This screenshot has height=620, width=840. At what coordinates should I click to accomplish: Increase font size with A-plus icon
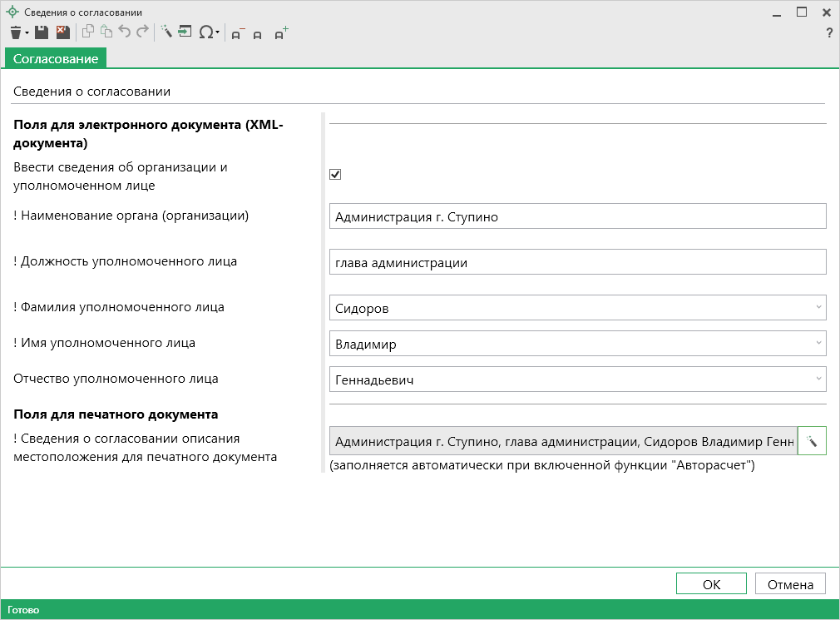pyautogui.click(x=281, y=33)
